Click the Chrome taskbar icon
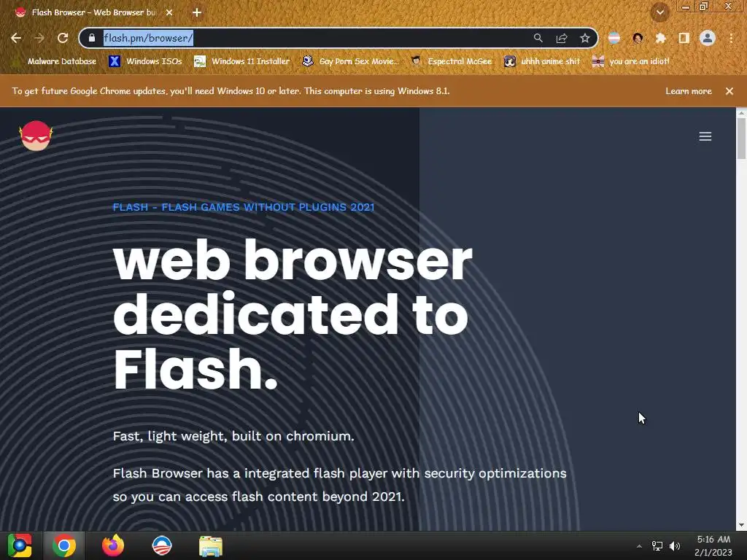The height and width of the screenshot is (560, 747). (x=64, y=545)
